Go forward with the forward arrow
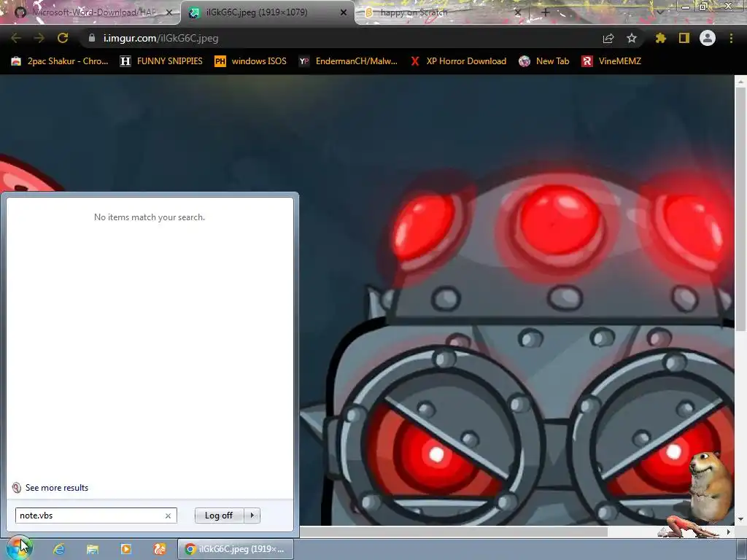747x560 pixels. point(39,38)
